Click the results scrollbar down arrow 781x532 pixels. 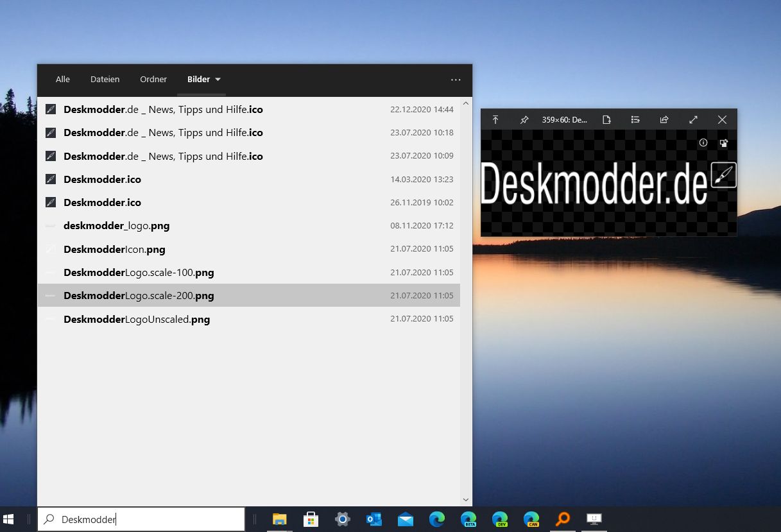coord(466,500)
